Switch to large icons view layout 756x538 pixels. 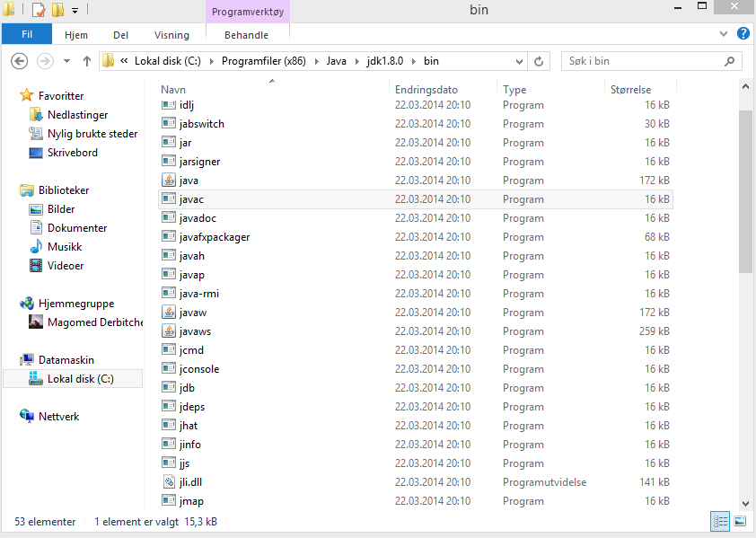[740, 522]
